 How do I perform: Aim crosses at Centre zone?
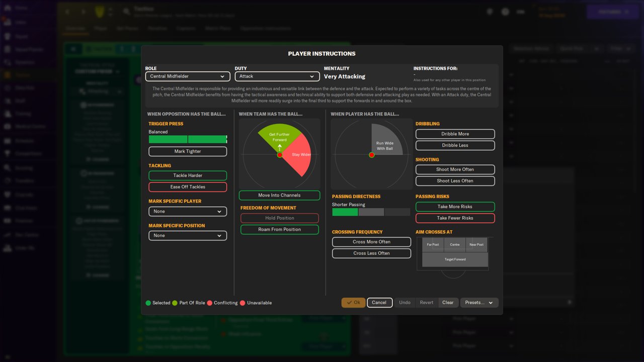click(455, 245)
